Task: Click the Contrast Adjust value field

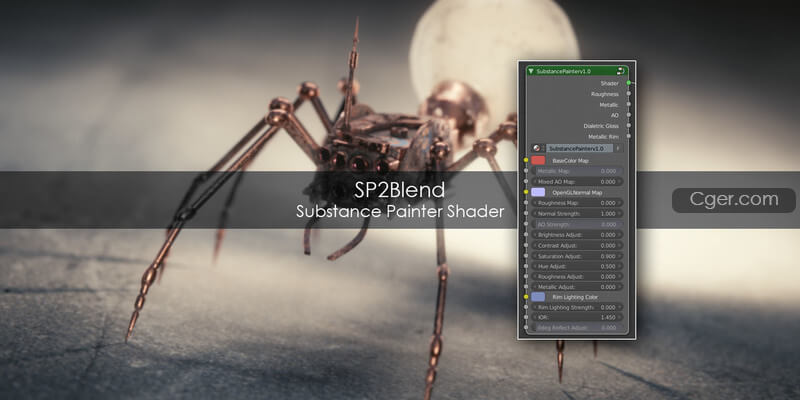Action: point(577,245)
